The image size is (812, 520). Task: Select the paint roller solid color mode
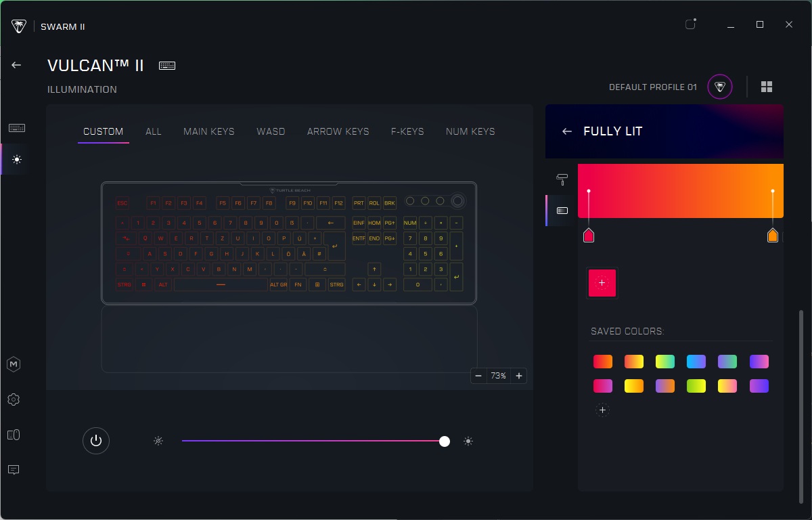pos(562,179)
